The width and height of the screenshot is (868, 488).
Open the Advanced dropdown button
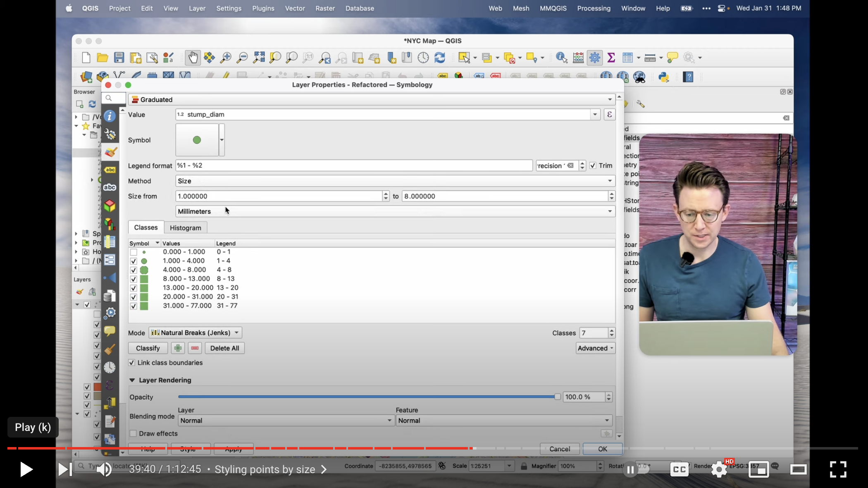click(595, 348)
